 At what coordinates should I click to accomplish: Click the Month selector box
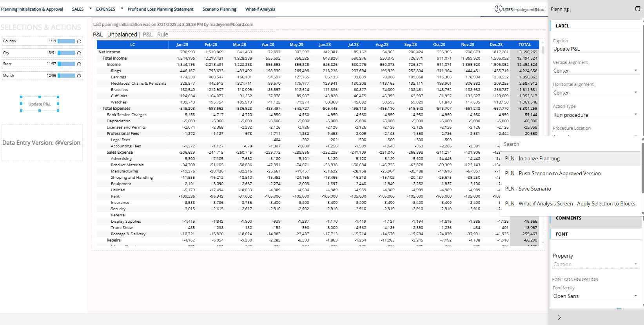click(42, 76)
